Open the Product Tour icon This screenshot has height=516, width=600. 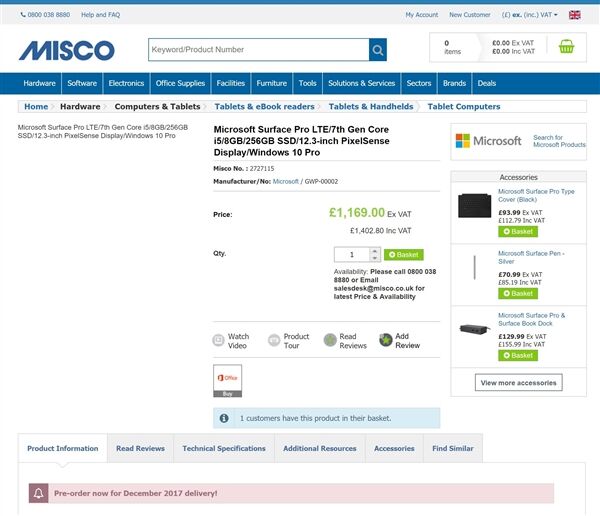pos(274,340)
